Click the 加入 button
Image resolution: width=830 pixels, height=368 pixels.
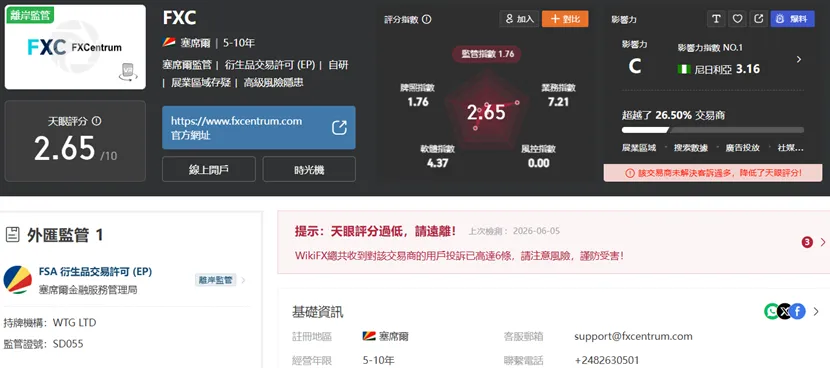tap(519, 19)
